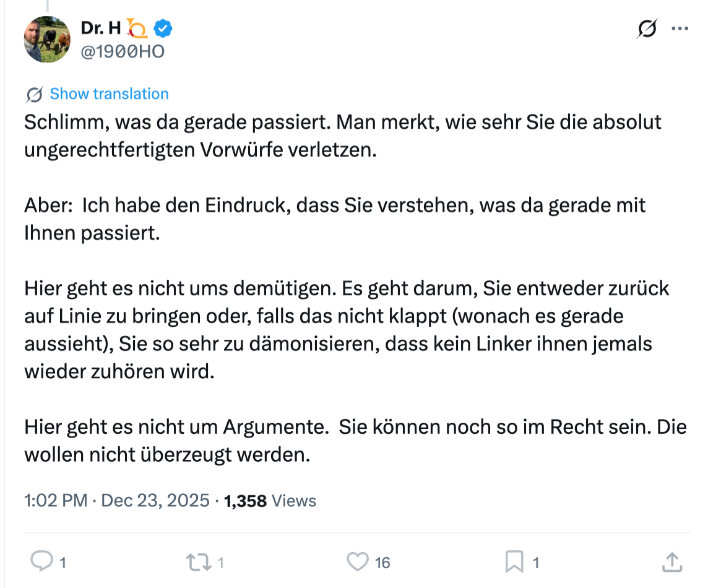Screen dimensions: 708x588
Task: Open the Dr. H profile avatar picture
Action: 48,39
